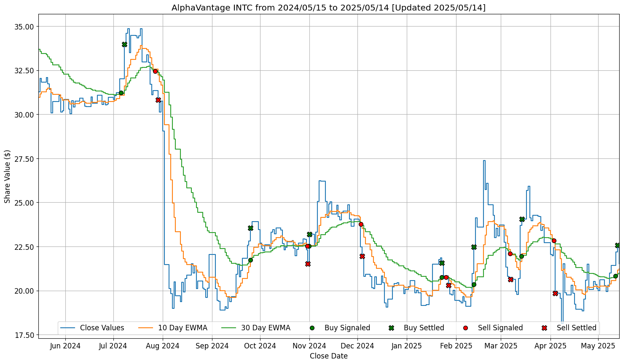
Task: Click the May 2025 x-axis label
Action: click(x=599, y=346)
